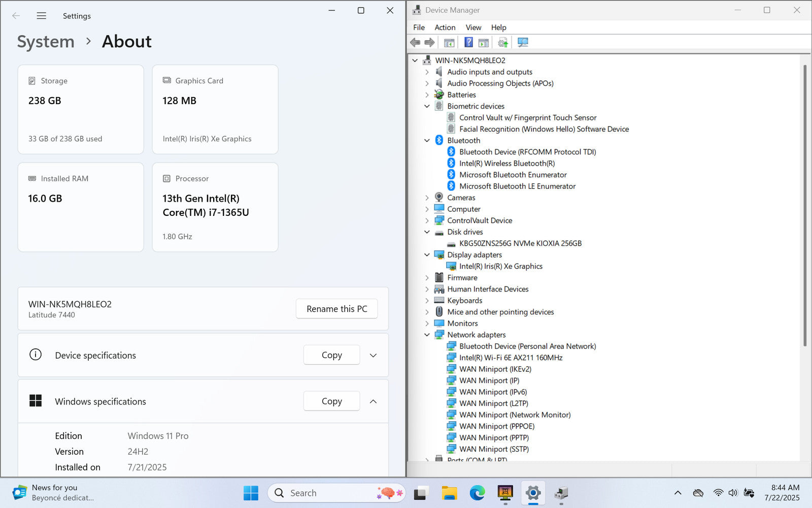Click Device Manager vertical scrollbar
812x508 pixels.
coord(805,206)
